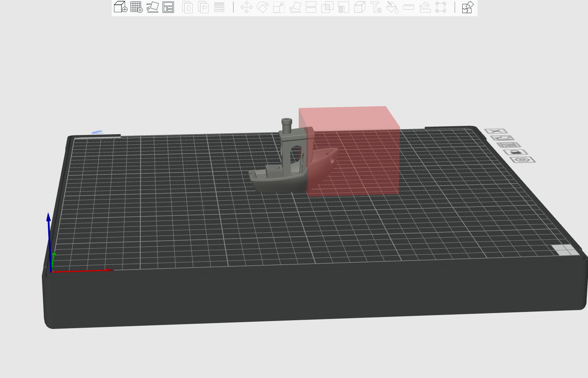Open plate settings gear beside bed
The height and width of the screenshot is (378, 588).
pos(522,160)
